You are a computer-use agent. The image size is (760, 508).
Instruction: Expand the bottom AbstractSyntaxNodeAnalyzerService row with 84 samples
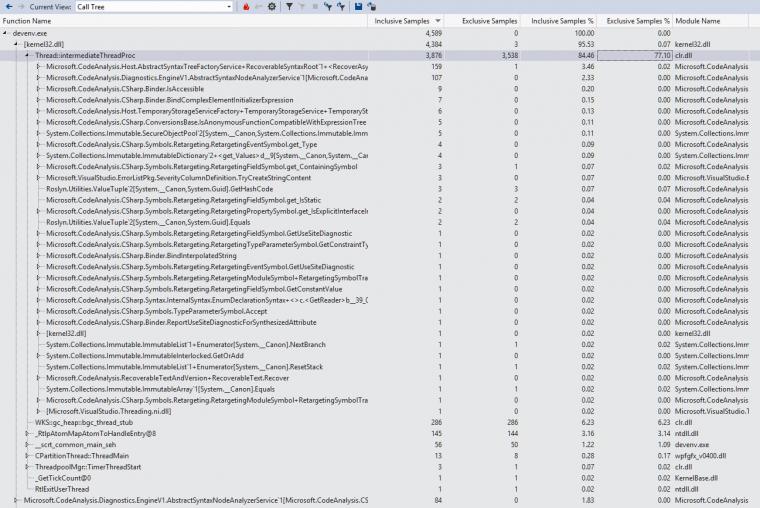coord(16,500)
